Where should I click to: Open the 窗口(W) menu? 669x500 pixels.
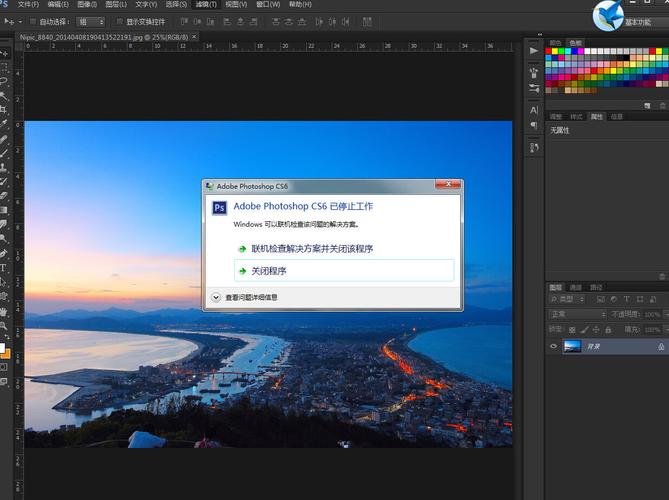tap(268, 4)
